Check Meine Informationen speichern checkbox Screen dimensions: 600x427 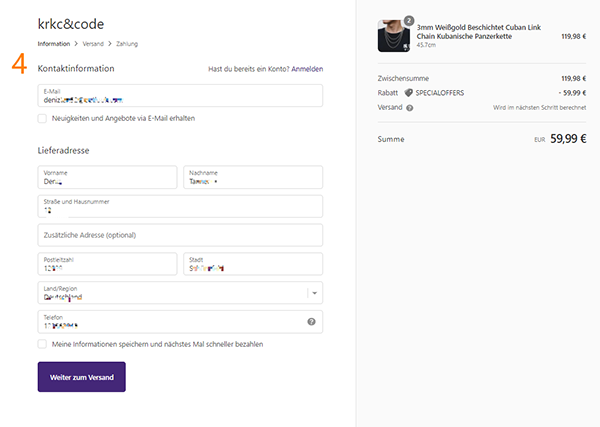42,344
